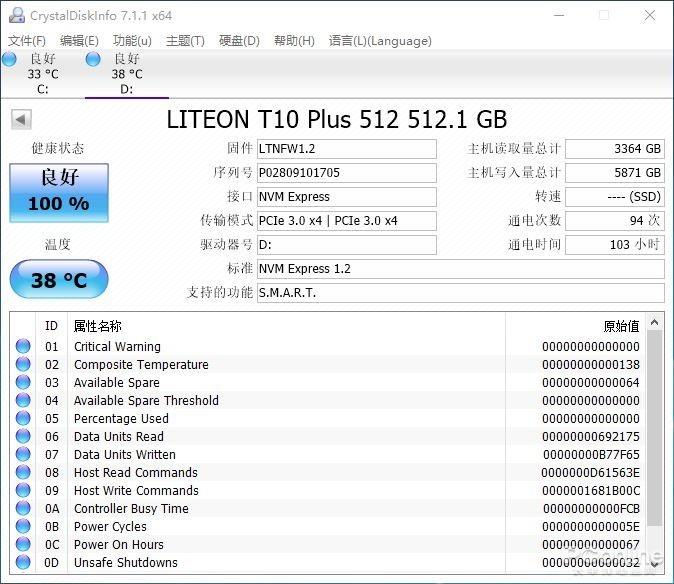Click the scrollbar down arrow in attribute list
Viewport: 674px width, 584px height.
click(x=654, y=564)
